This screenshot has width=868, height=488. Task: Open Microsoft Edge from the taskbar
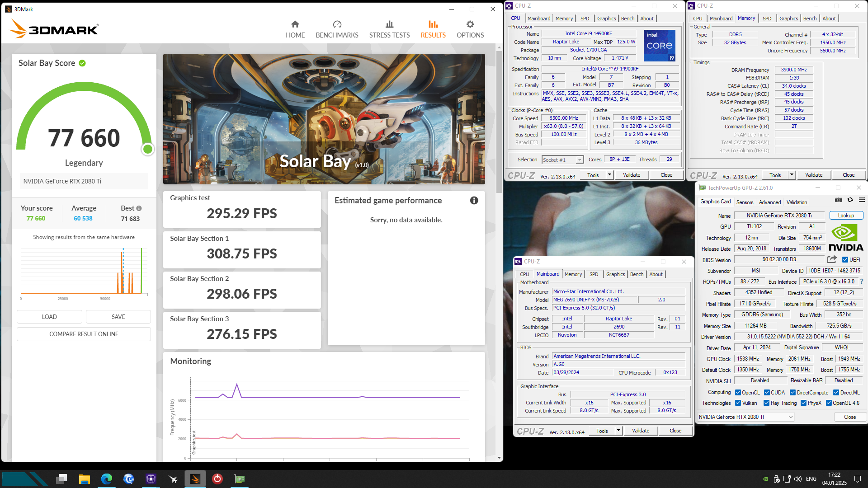point(107,479)
